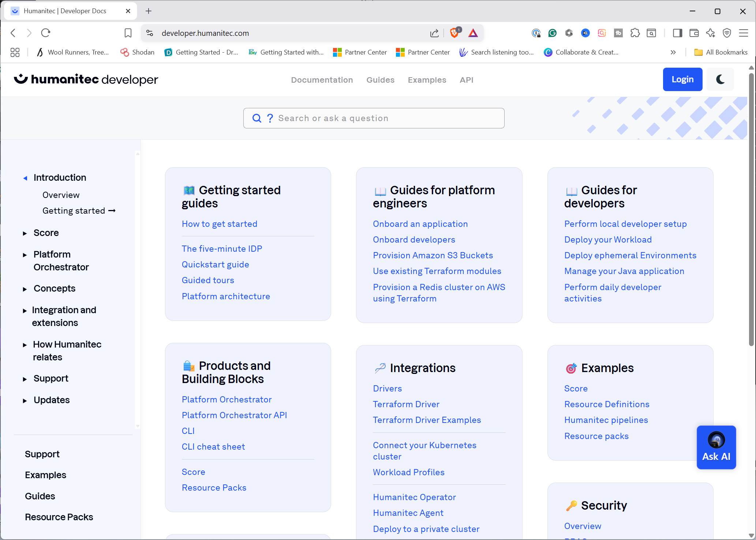This screenshot has width=756, height=540.
Task: Open the Leo AI sparkle icon
Action: [711, 33]
